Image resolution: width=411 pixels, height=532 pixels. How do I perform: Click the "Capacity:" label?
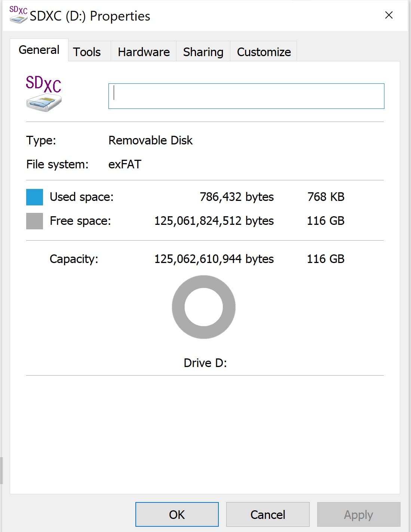[x=74, y=259]
